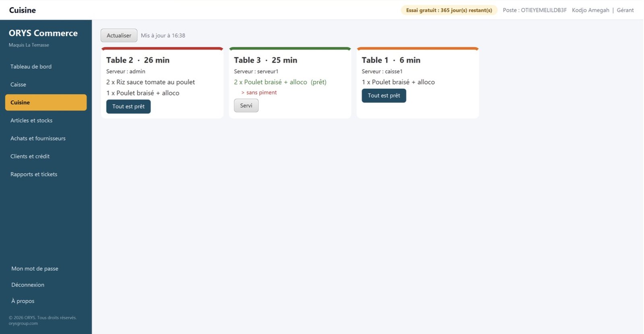The image size is (644, 334).
Task: Mark Table 1 order as Tout est prêt
Action: coord(384,95)
